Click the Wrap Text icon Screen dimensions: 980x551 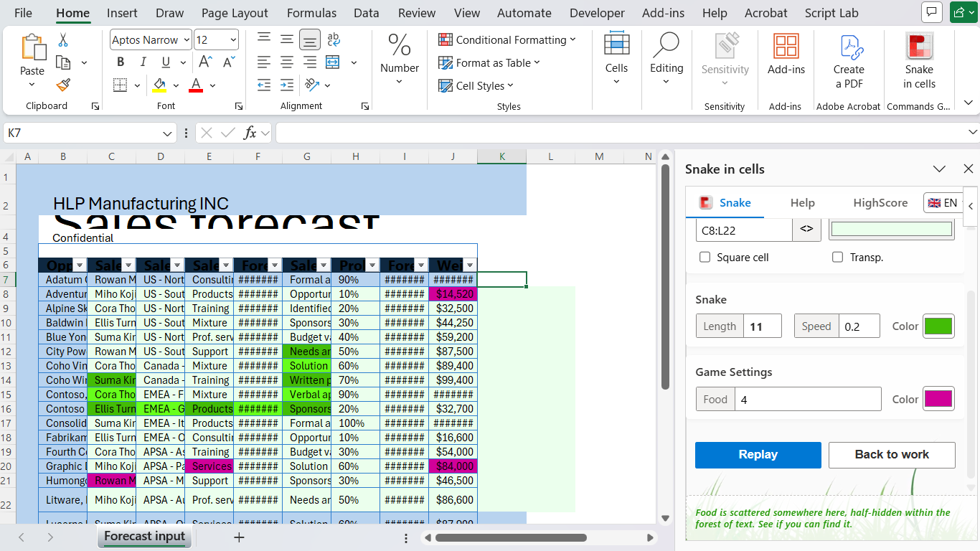tap(333, 39)
